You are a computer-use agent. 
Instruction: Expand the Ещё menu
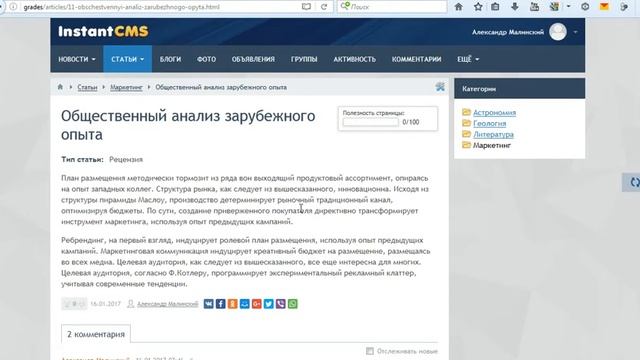[x=468, y=59]
